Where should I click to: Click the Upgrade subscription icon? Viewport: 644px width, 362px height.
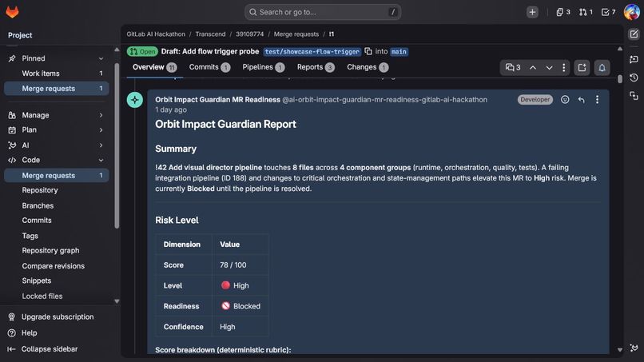click(11, 316)
